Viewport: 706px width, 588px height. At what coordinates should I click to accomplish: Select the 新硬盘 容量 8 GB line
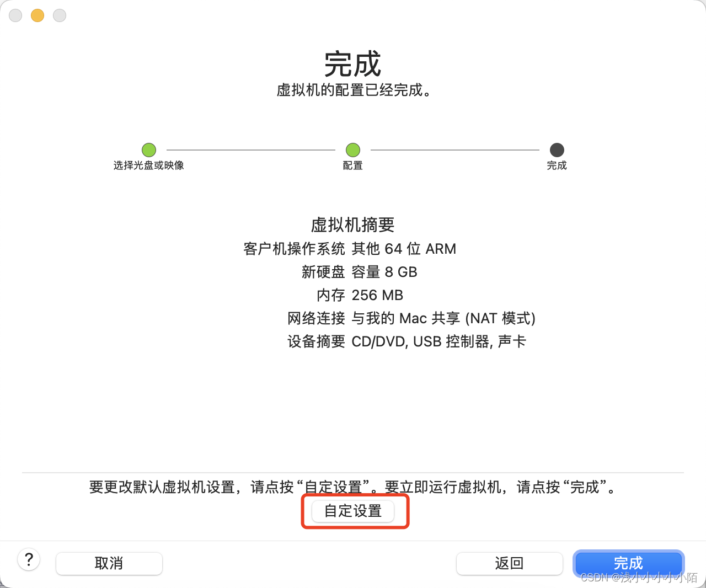pyautogui.click(x=360, y=272)
